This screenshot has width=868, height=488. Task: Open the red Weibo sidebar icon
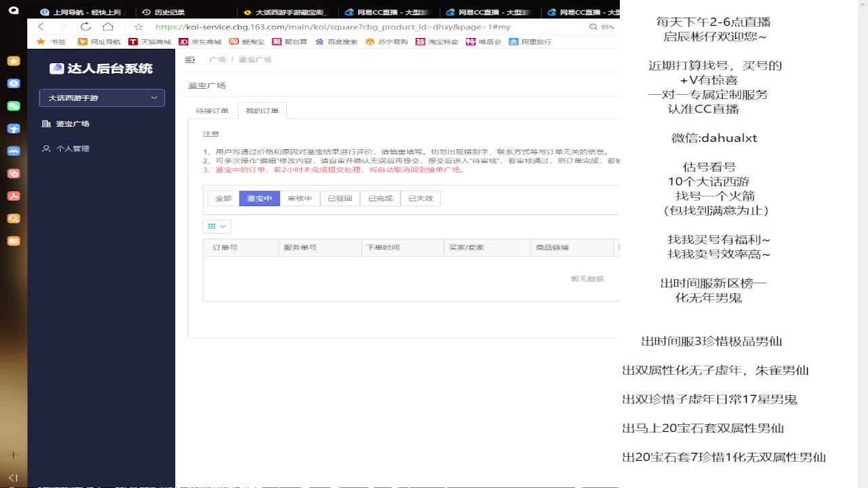[14, 174]
